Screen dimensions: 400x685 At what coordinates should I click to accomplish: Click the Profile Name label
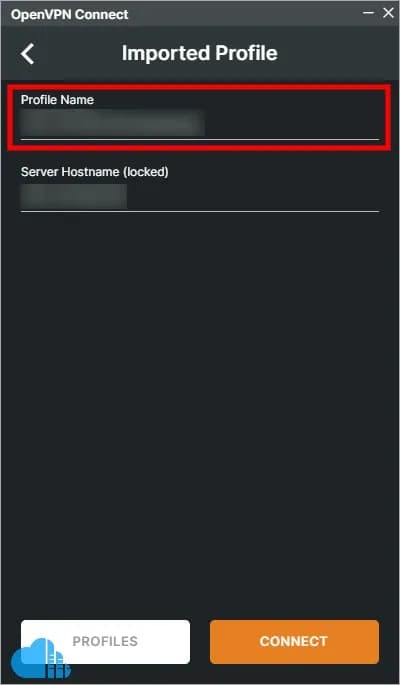coord(57,100)
